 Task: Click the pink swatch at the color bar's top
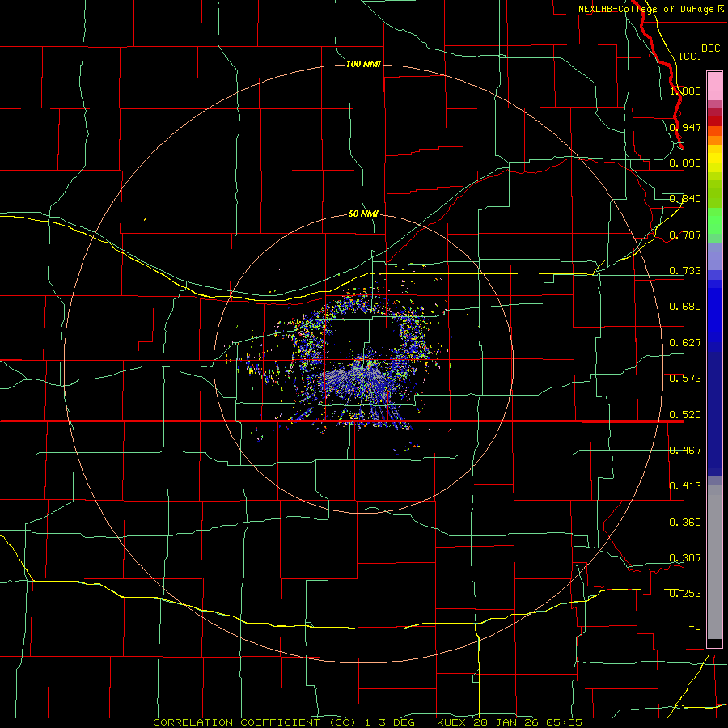point(714,87)
